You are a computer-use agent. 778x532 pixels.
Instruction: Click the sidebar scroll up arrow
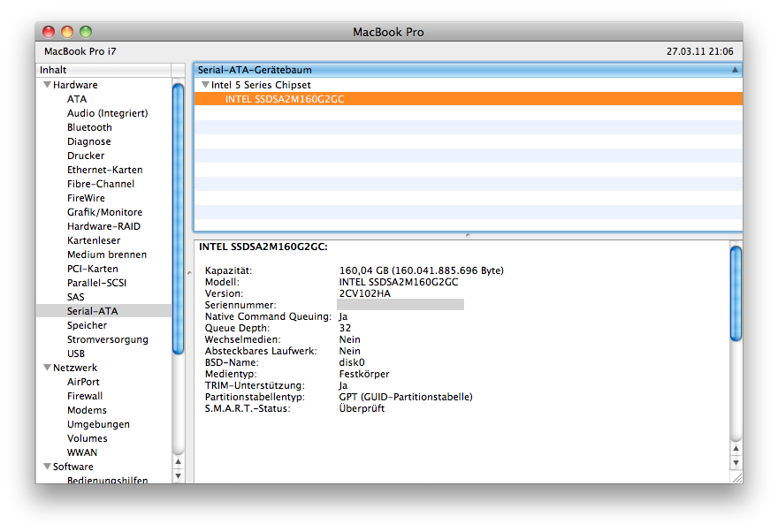(178, 462)
